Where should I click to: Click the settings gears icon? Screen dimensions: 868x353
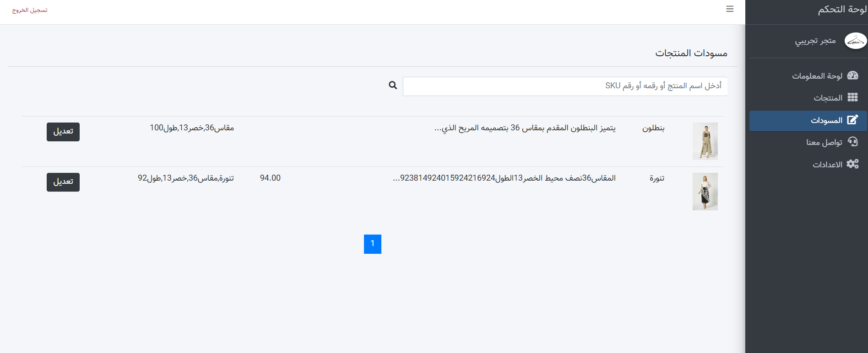tap(852, 164)
